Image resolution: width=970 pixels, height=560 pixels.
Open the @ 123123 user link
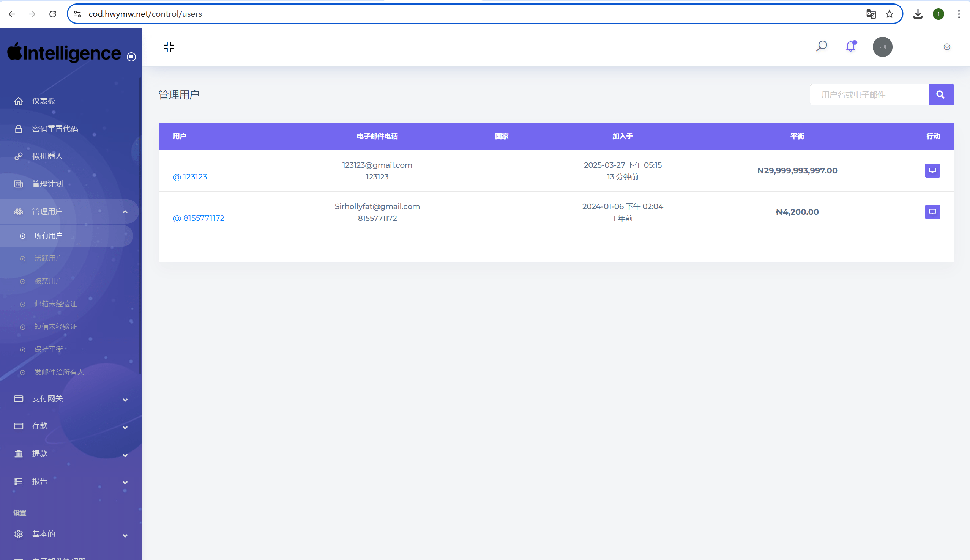[x=190, y=177]
